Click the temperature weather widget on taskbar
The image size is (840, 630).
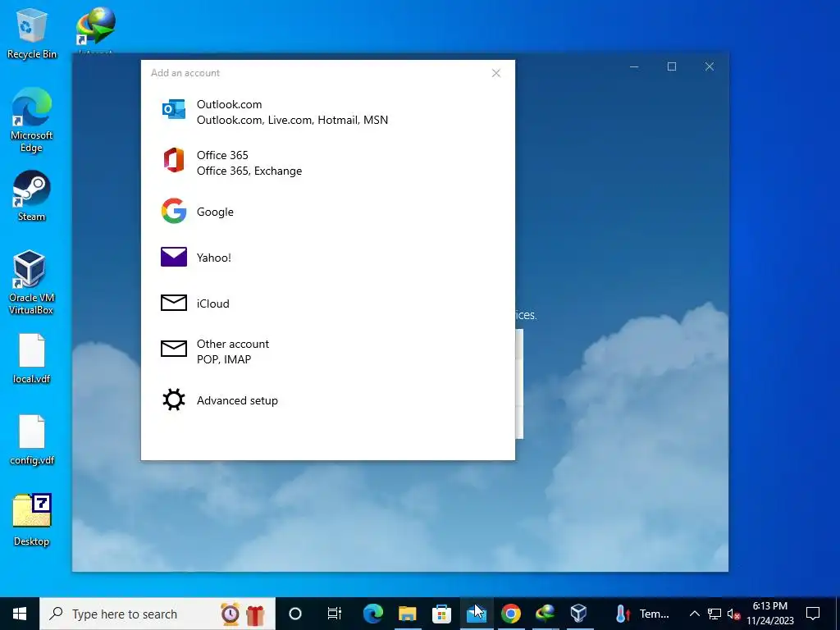tap(641, 614)
